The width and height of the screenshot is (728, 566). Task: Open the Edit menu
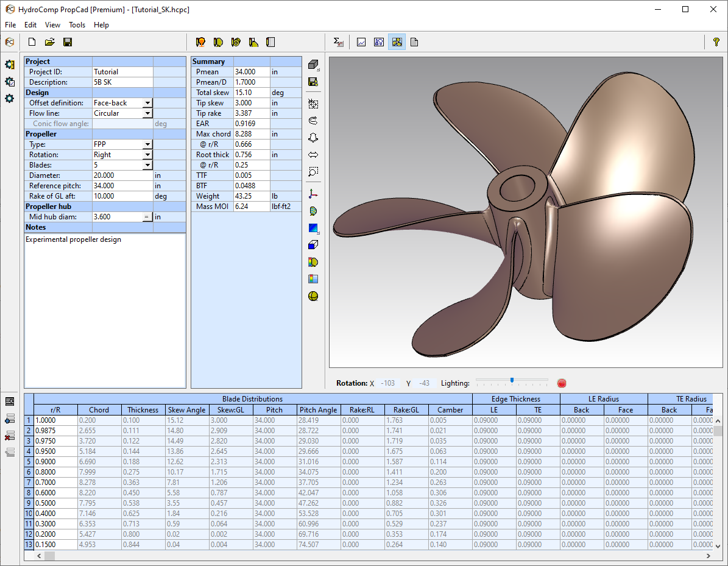pos(30,25)
